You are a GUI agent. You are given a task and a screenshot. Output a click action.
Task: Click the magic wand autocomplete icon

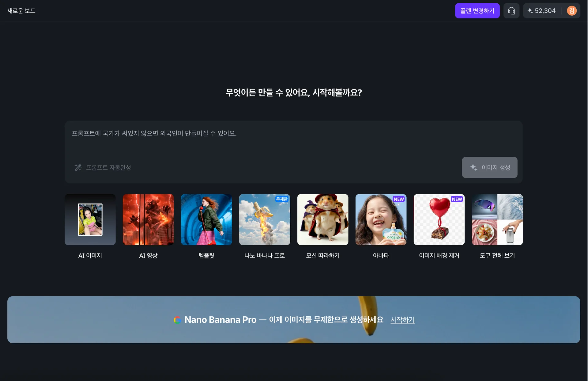[x=78, y=167]
